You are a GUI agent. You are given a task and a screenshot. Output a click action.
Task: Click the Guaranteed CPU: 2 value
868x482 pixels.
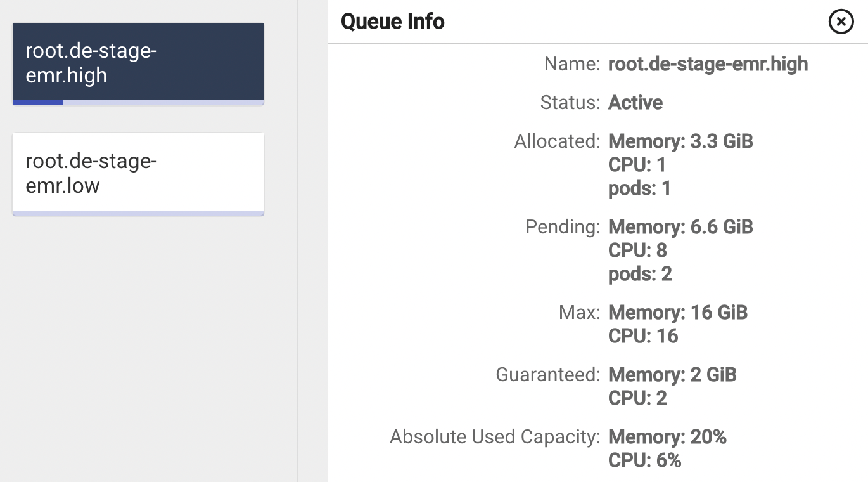[x=637, y=398]
